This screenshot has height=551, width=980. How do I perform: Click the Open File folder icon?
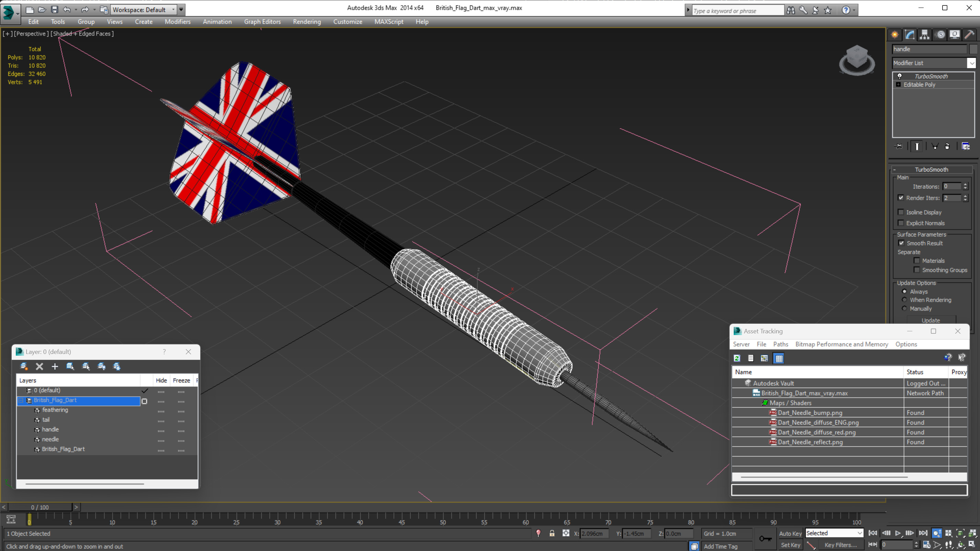click(x=42, y=10)
